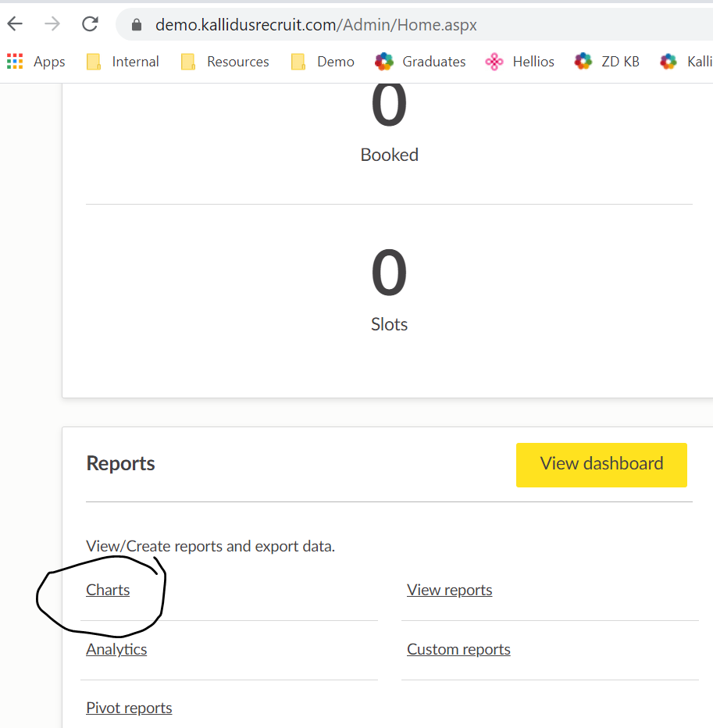Click the Slots count of zero

point(389,273)
